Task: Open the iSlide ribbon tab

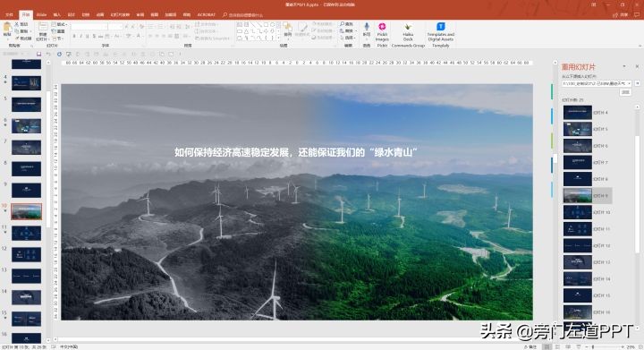Action: click(x=41, y=15)
